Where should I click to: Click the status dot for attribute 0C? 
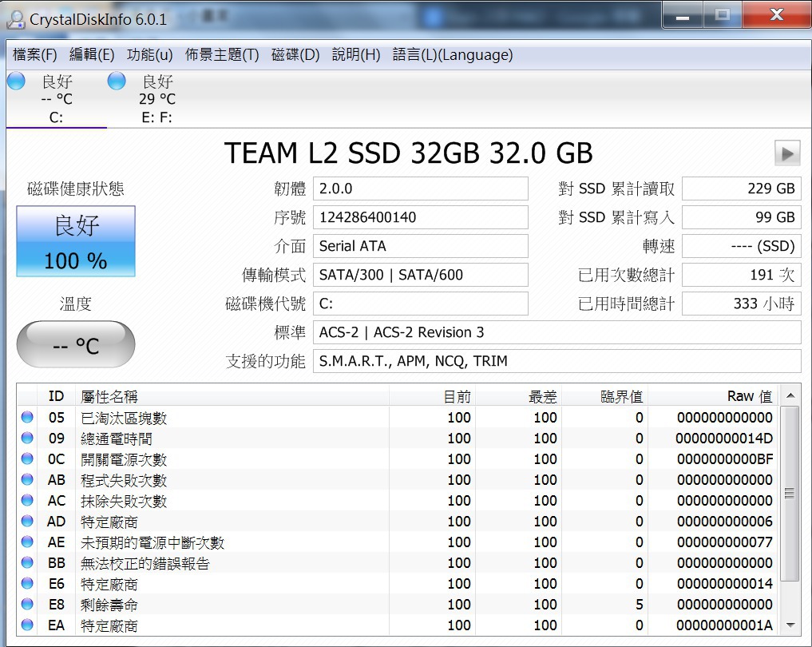pos(27,458)
